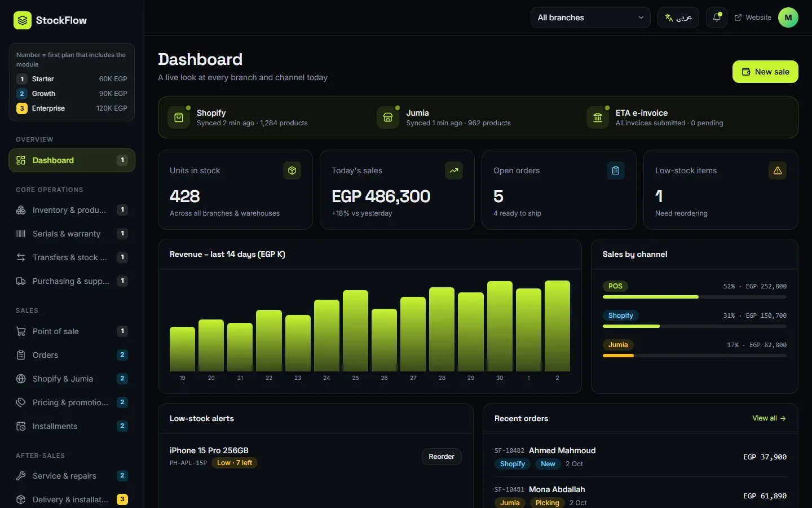
Task: Open the Orders page
Action: [72, 355]
